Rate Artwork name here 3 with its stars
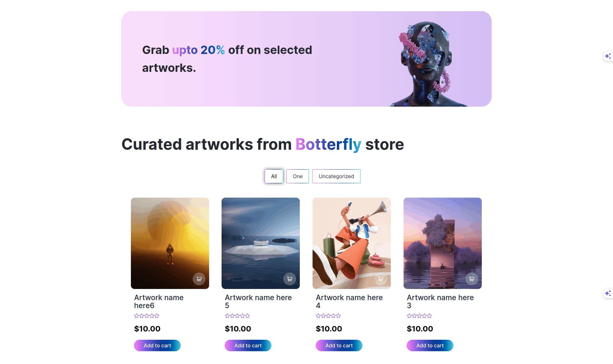This screenshot has height=364, width=613. click(419, 316)
